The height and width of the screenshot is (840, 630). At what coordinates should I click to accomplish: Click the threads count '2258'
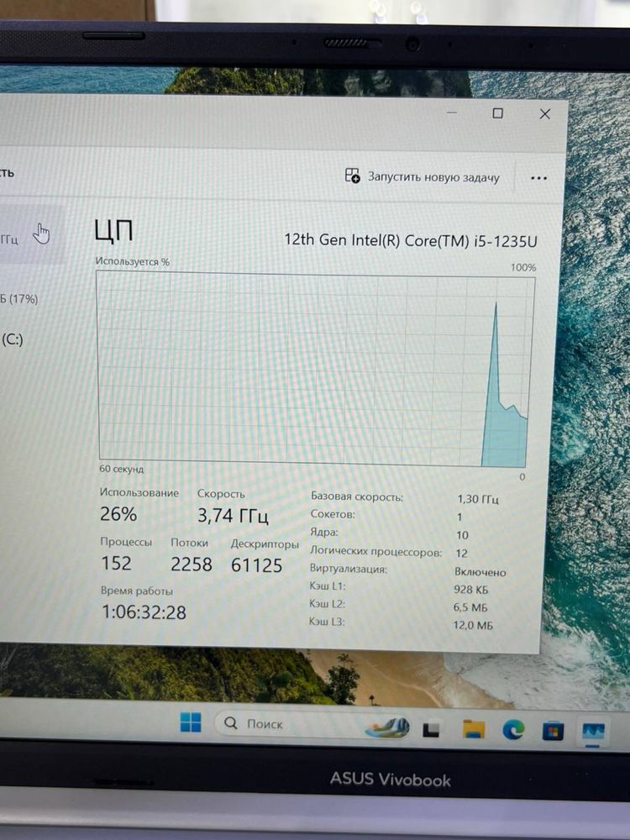pos(192,564)
